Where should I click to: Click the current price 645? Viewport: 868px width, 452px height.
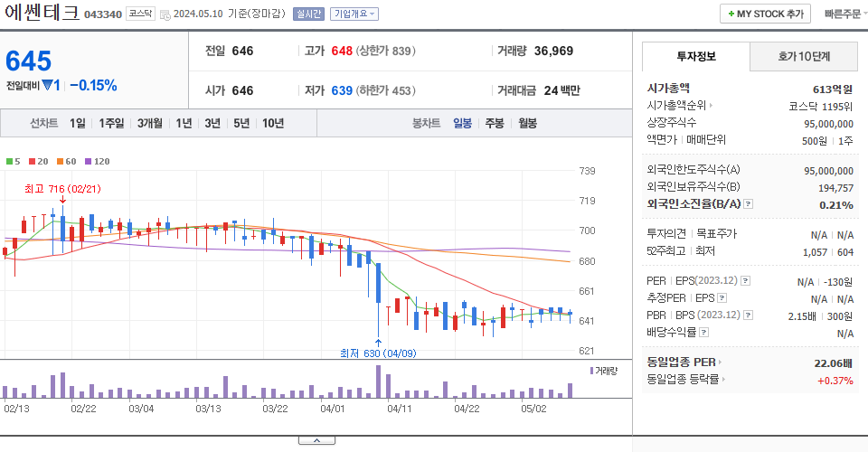coord(28,61)
